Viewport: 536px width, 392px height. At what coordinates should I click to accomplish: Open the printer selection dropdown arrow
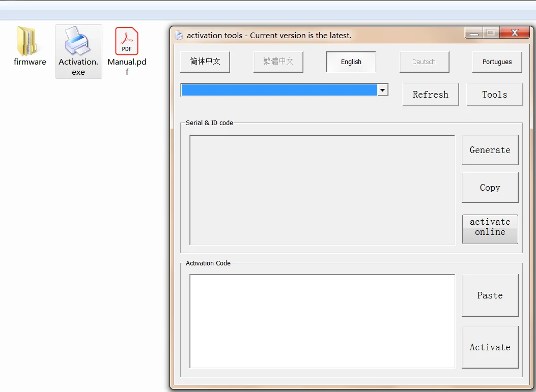[x=382, y=90]
